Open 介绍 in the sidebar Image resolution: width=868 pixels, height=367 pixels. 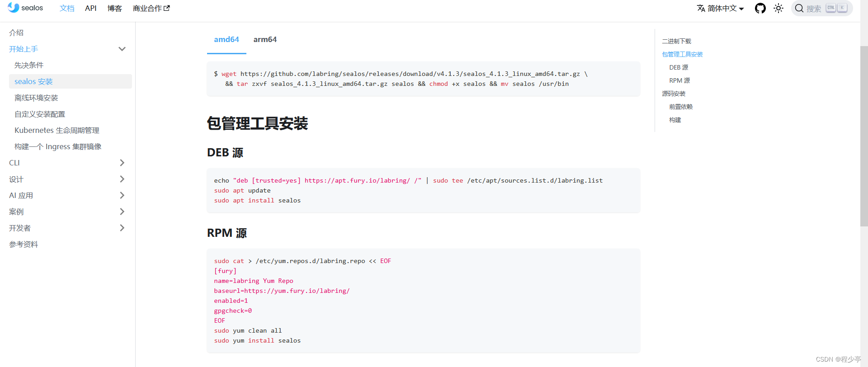coord(16,33)
